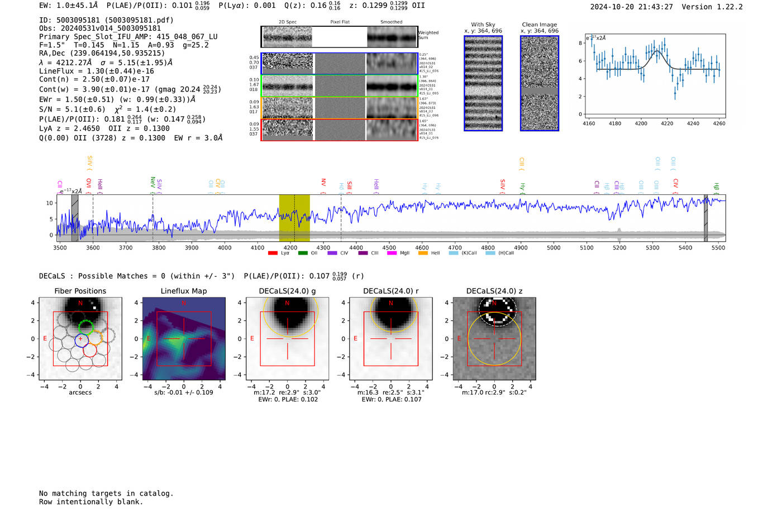Viewport: 782px width, 532px height.
Task: Open the orange-bordered fiber 2D Spec cutout
Action: 288,108
